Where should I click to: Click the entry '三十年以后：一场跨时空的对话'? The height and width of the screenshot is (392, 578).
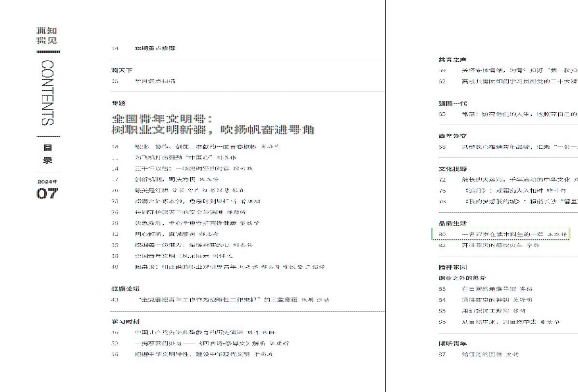click(182, 169)
